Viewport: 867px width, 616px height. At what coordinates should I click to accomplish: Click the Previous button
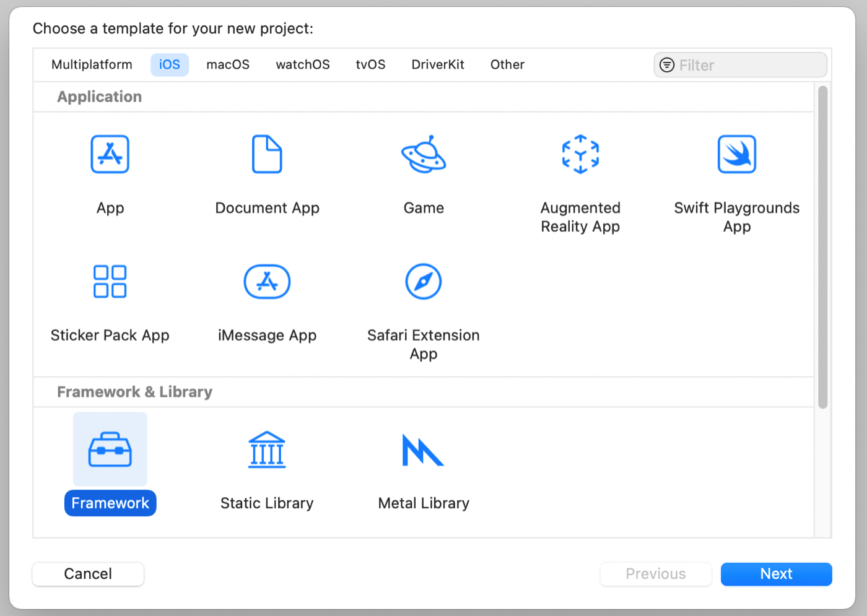click(x=656, y=574)
